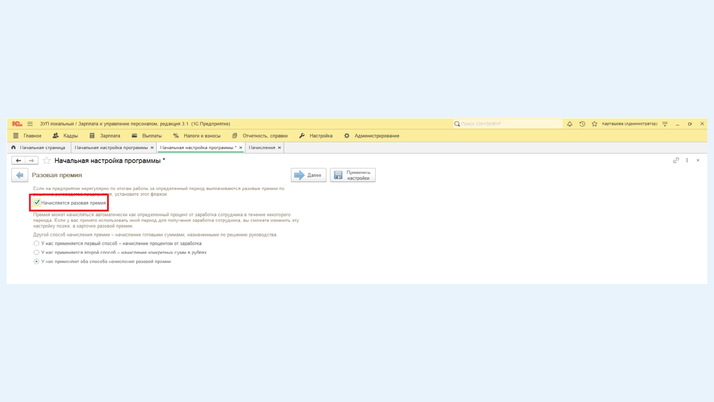Click the home icon on Начальная страница
This screenshot has height=402, width=714.
click(x=13, y=148)
